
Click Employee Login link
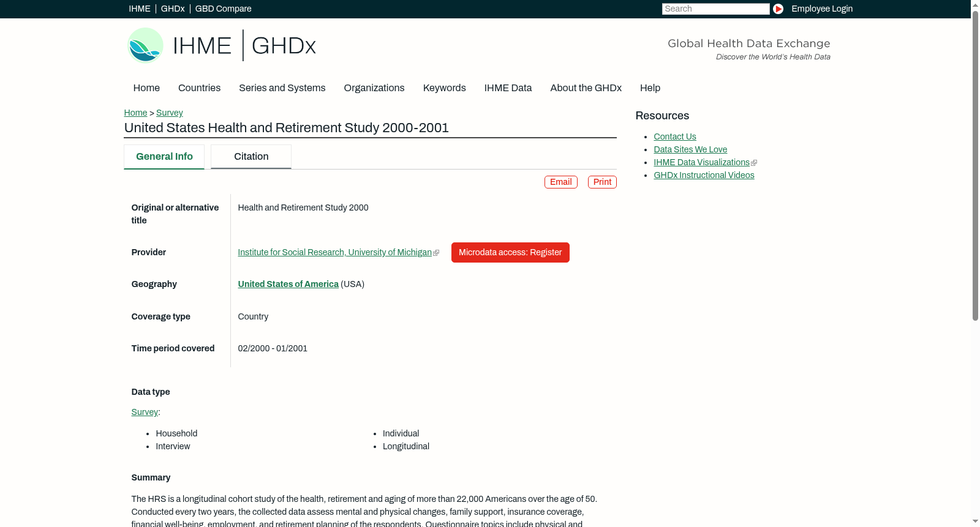pos(822,9)
